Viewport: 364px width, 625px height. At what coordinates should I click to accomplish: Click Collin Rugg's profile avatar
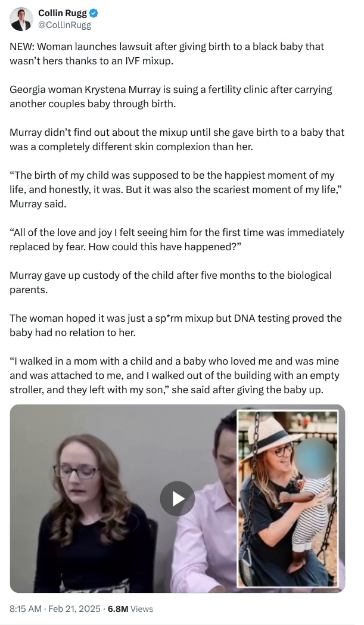click(21, 19)
